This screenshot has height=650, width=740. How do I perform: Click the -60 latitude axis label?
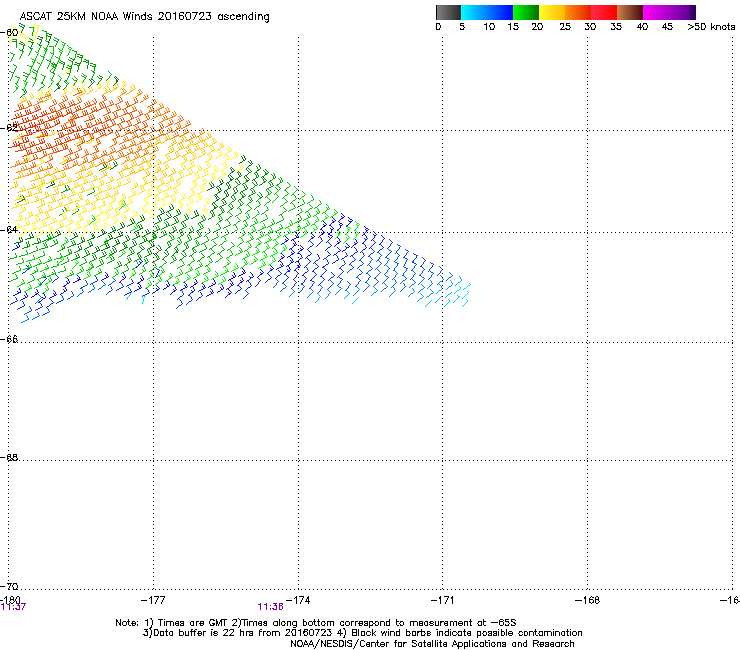(9, 33)
